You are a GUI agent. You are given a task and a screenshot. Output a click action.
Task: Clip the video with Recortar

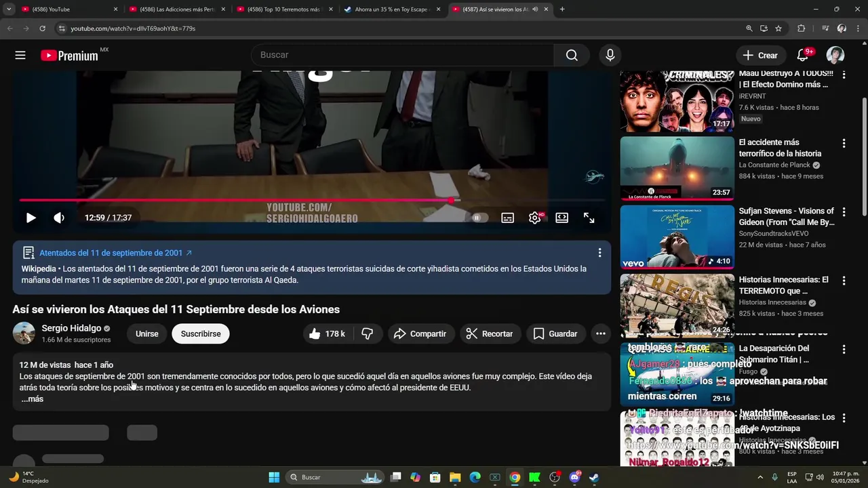tap(490, 333)
